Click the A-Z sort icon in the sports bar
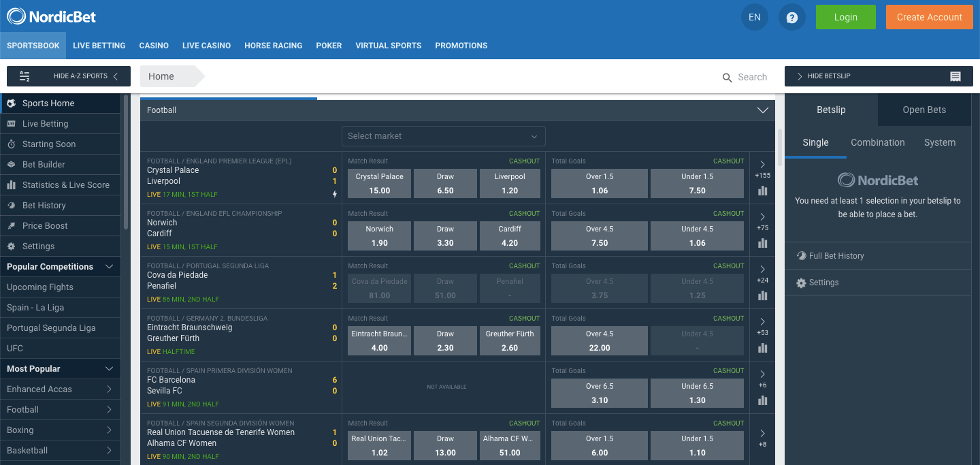Screen dimensions: 980x465 pyautogui.click(x=24, y=76)
